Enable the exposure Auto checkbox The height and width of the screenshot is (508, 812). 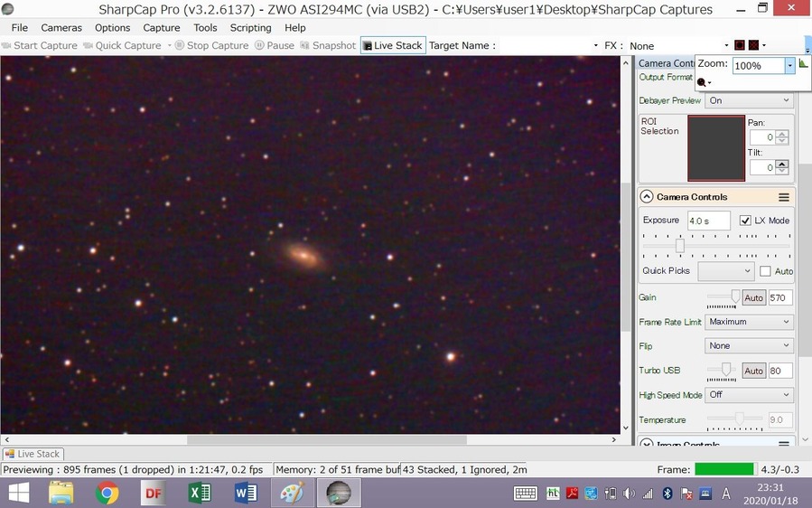[765, 271]
